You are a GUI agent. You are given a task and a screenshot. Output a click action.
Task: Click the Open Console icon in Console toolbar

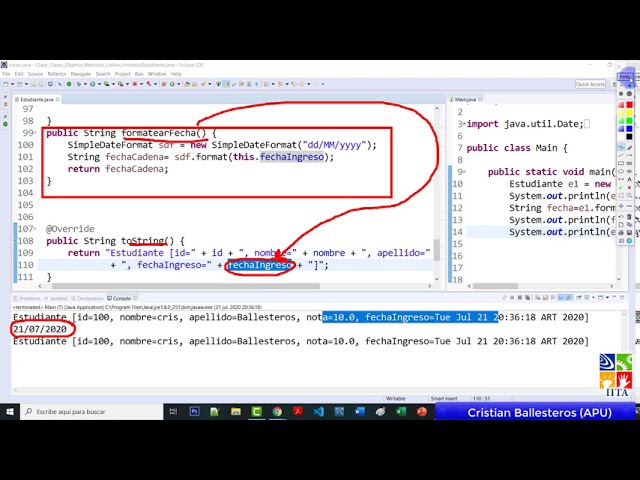600,298
